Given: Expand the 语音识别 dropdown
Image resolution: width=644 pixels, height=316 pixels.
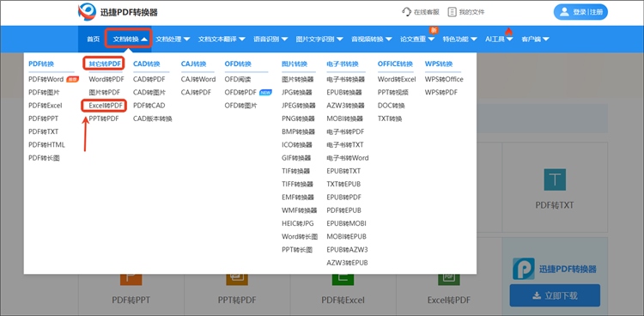Looking at the screenshot, I should (x=270, y=39).
